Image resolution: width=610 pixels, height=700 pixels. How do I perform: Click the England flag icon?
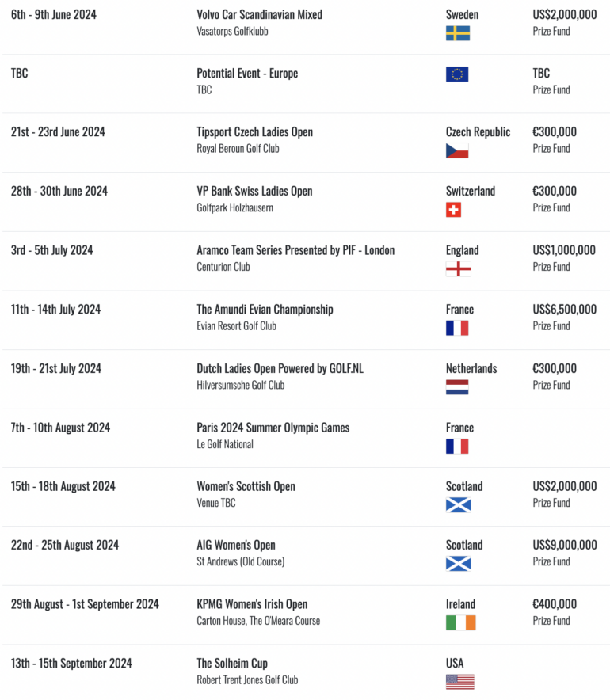pyautogui.click(x=458, y=268)
